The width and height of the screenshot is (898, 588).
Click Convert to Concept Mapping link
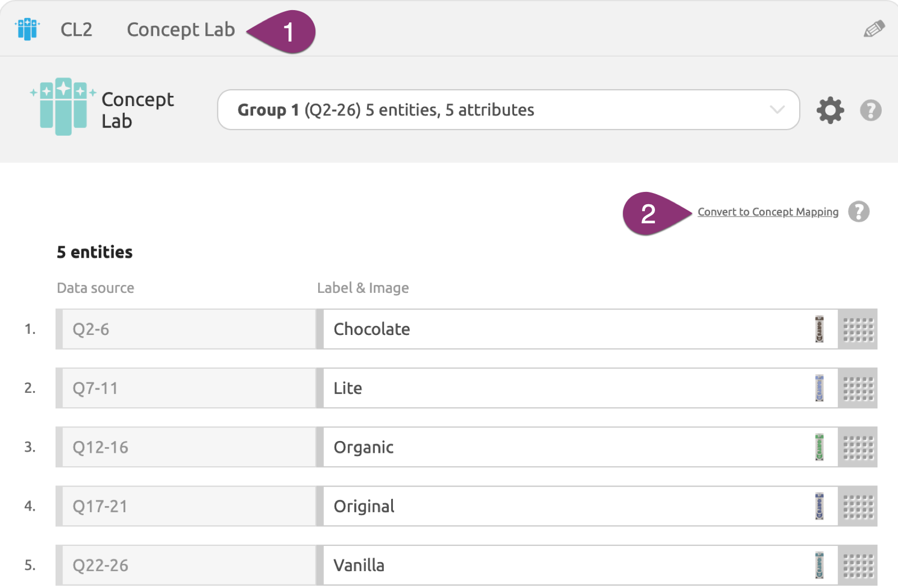[x=768, y=212]
